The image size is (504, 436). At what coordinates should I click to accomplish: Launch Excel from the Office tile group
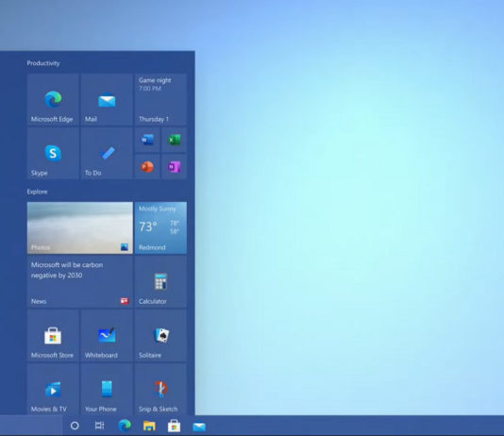coord(174,140)
